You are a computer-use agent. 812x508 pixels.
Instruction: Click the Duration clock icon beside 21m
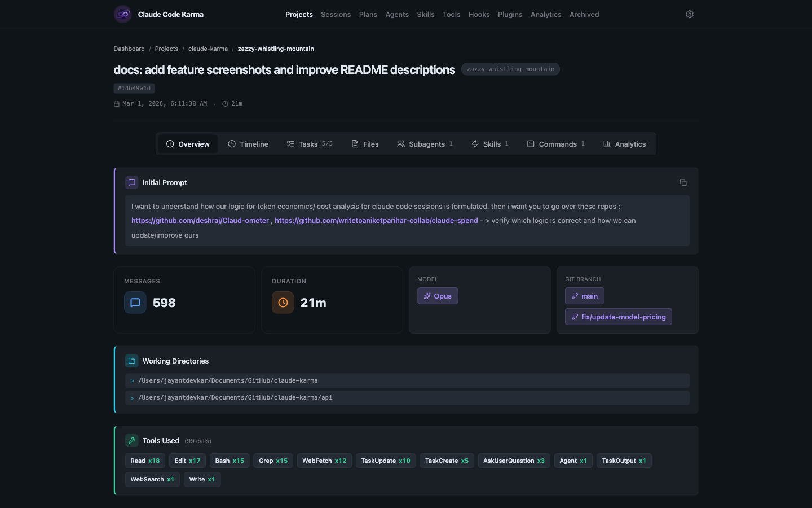283,303
